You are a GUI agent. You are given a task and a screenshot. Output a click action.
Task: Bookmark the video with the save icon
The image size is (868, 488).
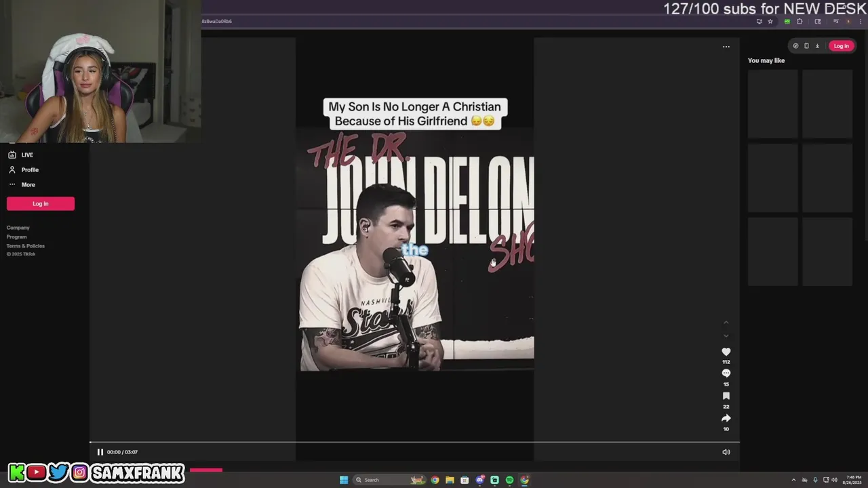[x=726, y=396]
